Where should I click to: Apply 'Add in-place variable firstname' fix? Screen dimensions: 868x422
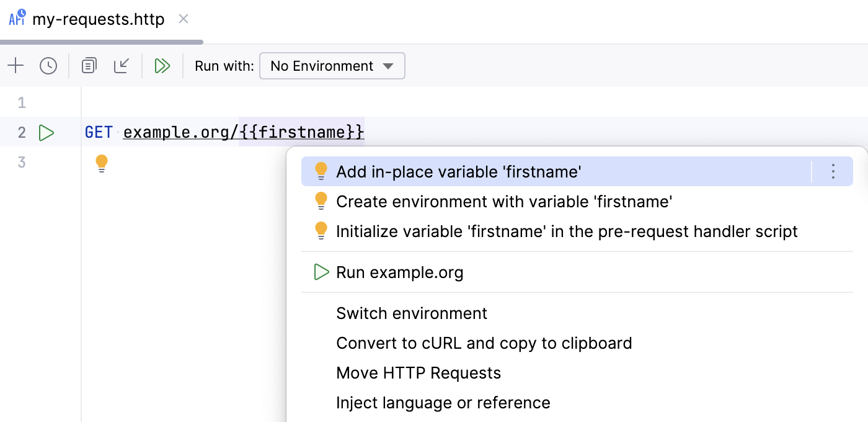[x=459, y=171]
